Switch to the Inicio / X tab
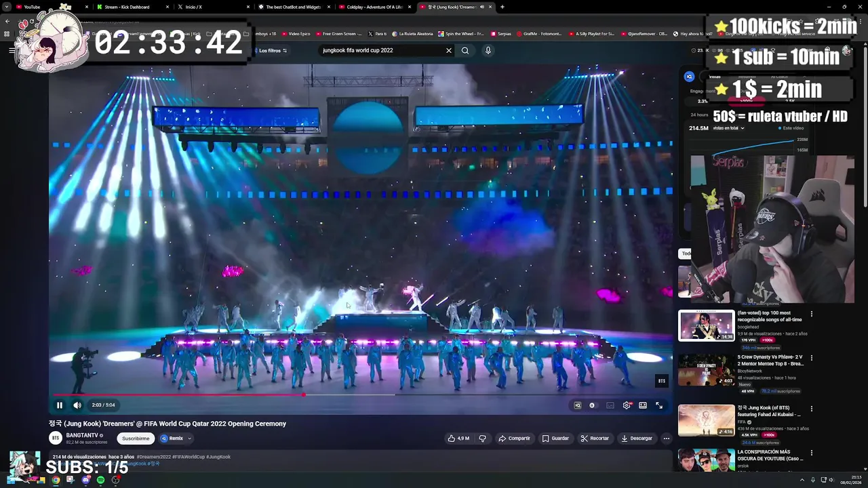The image size is (868, 488). [212, 7]
